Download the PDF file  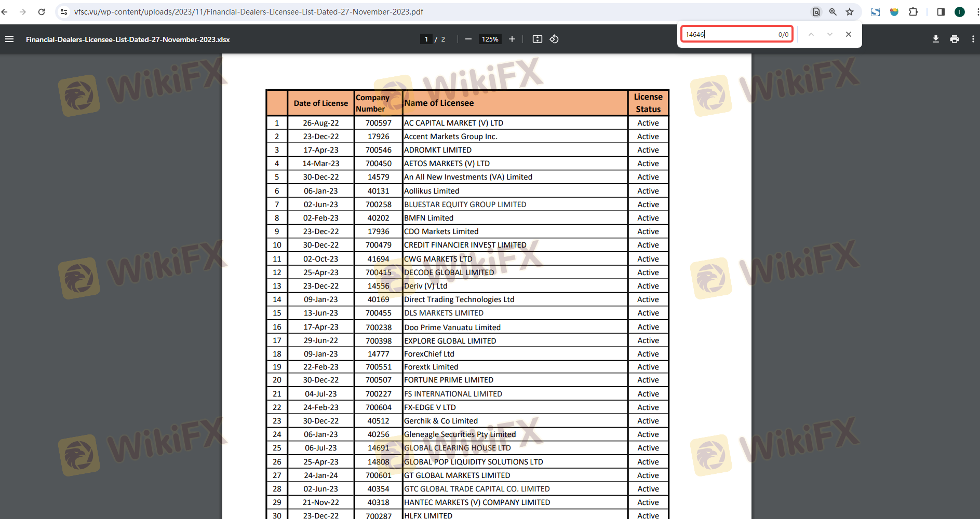935,39
